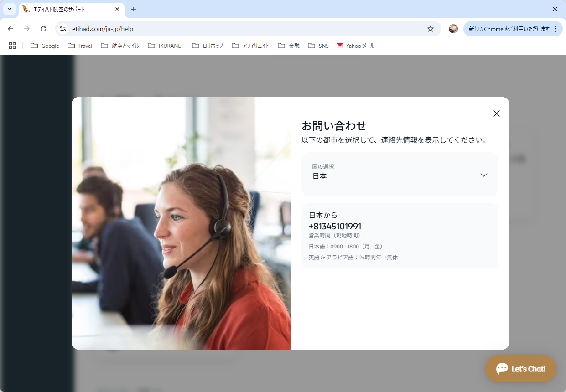Open the Chrome apps grid shortcut

pos(12,46)
